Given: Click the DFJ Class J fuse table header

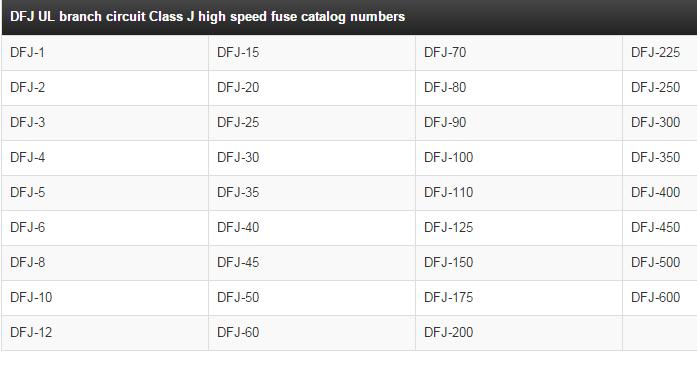Looking at the screenshot, I should tap(349, 17).
